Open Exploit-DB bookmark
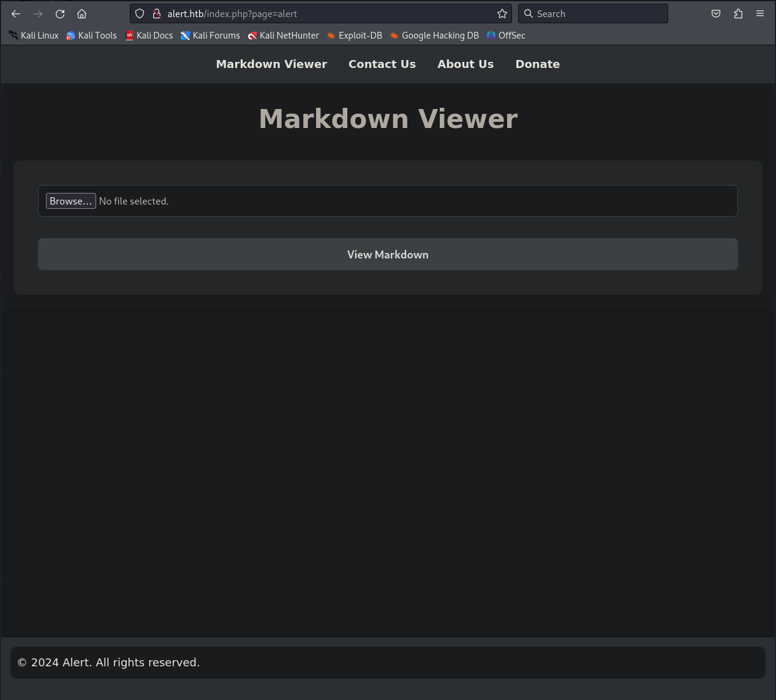 coord(354,36)
